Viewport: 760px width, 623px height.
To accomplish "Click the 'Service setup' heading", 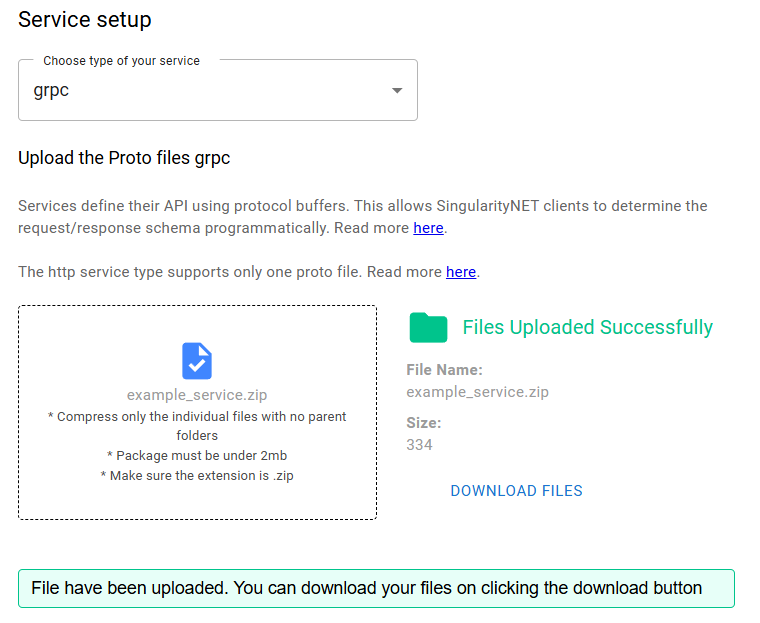I will coord(85,19).
